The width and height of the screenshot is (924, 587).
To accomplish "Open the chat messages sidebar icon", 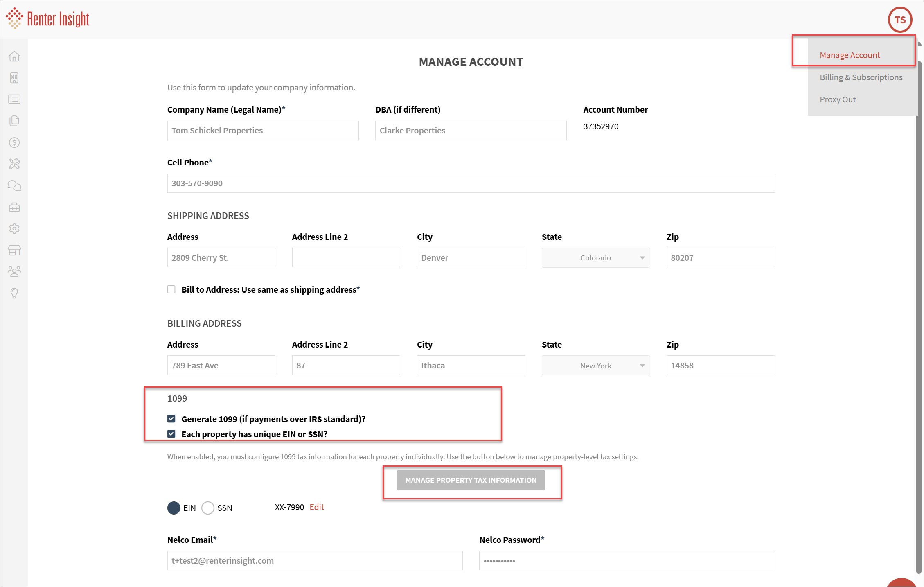I will pyautogui.click(x=14, y=186).
